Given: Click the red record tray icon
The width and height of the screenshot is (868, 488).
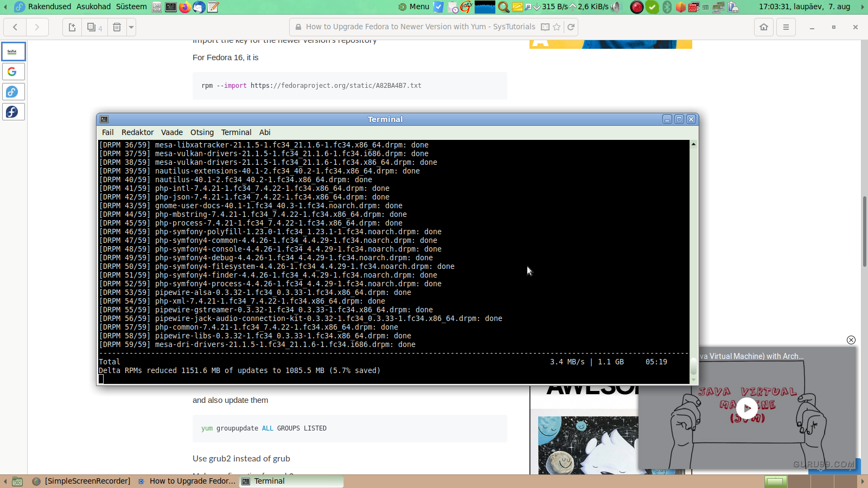Looking at the screenshot, I should tap(637, 7).
